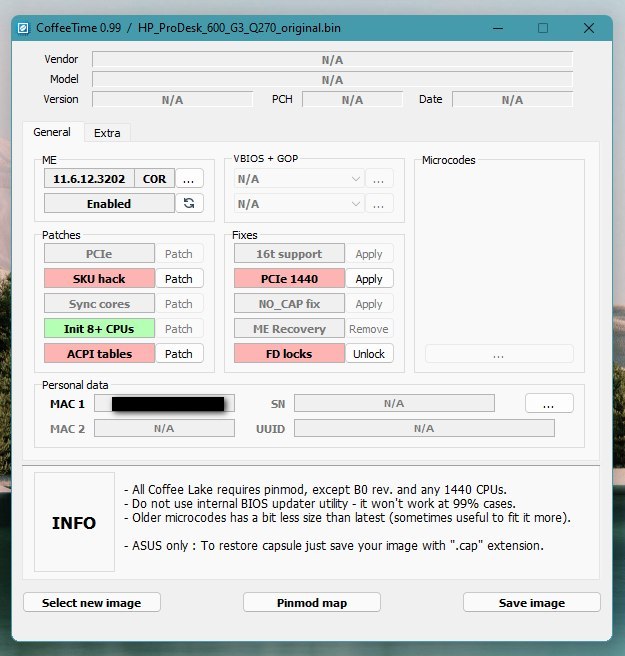
Task: Open the Personal data ellipsis button
Action: [549, 403]
